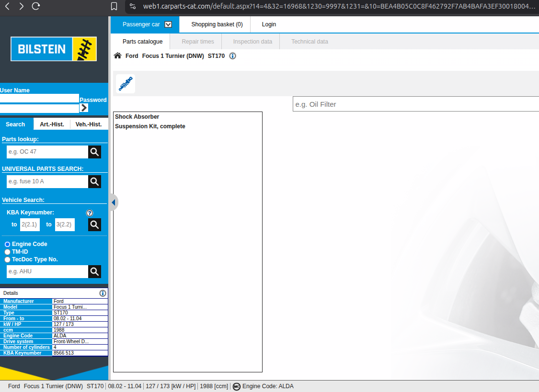Select the Veh.-Hist. sidebar tab
Screen dimensions: 539x392
pos(89,124)
